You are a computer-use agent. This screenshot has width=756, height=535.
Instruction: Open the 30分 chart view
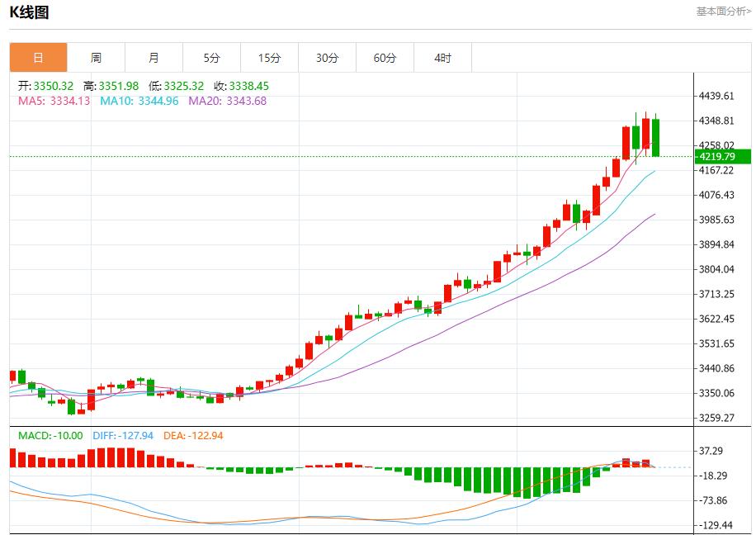pyautogui.click(x=326, y=57)
